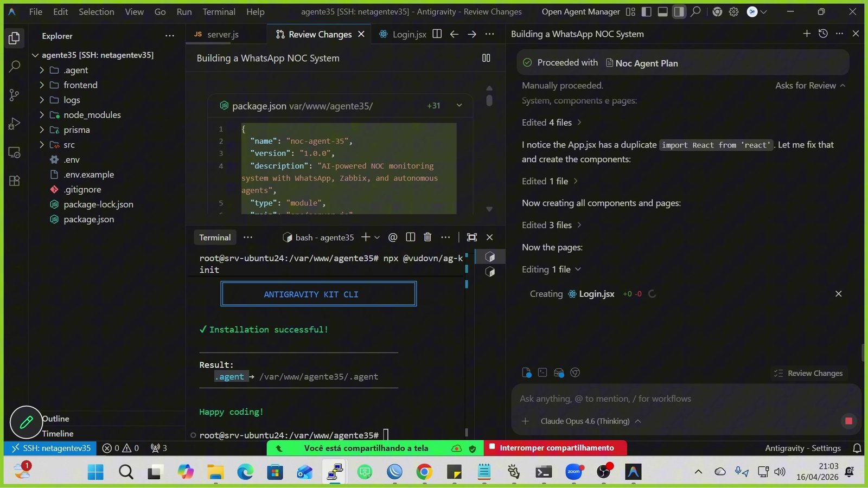Add context with plus icon in chat input
Screen dimensions: 868x488
pyautogui.click(x=525, y=421)
